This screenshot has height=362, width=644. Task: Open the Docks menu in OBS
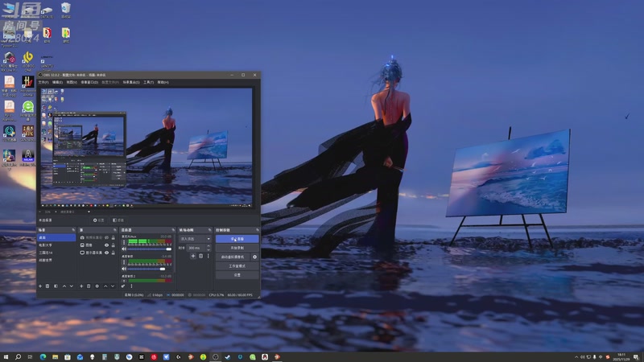tap(89, 82)
